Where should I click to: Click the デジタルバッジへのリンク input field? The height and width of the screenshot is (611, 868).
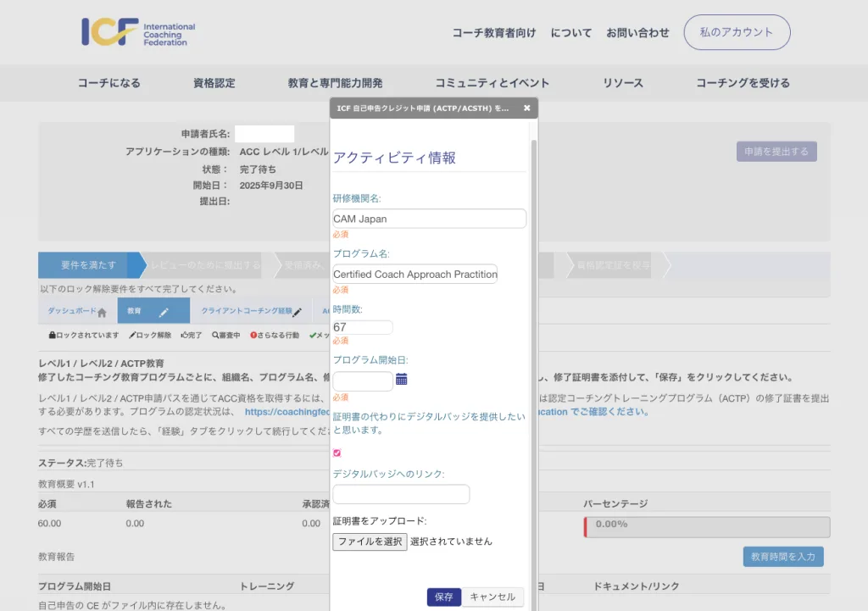pyautogui.click(x=401, y=494)
